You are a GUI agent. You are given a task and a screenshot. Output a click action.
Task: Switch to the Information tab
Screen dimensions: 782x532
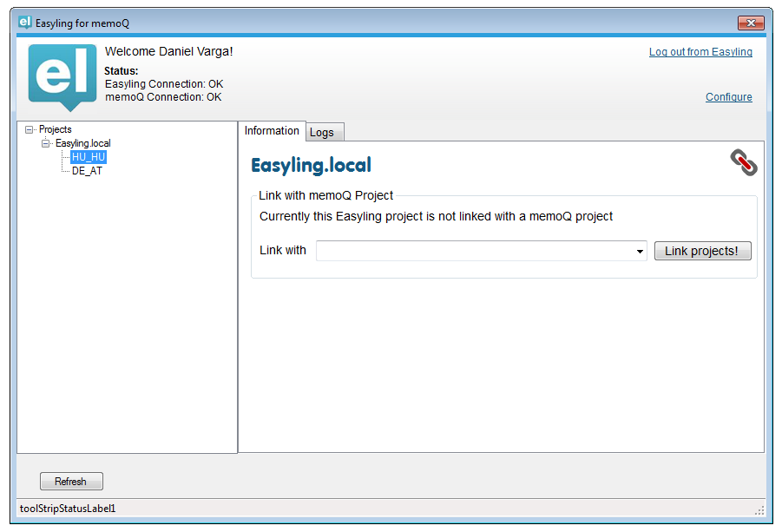click(272, 131)
